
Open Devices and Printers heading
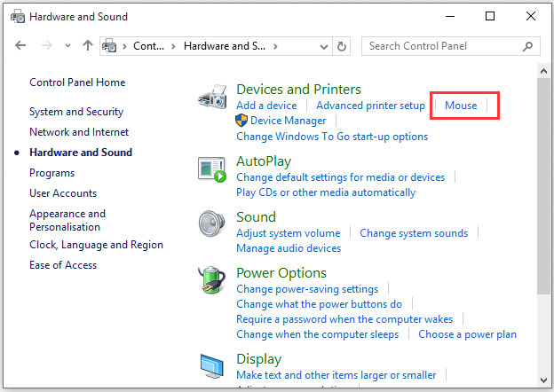298,90
